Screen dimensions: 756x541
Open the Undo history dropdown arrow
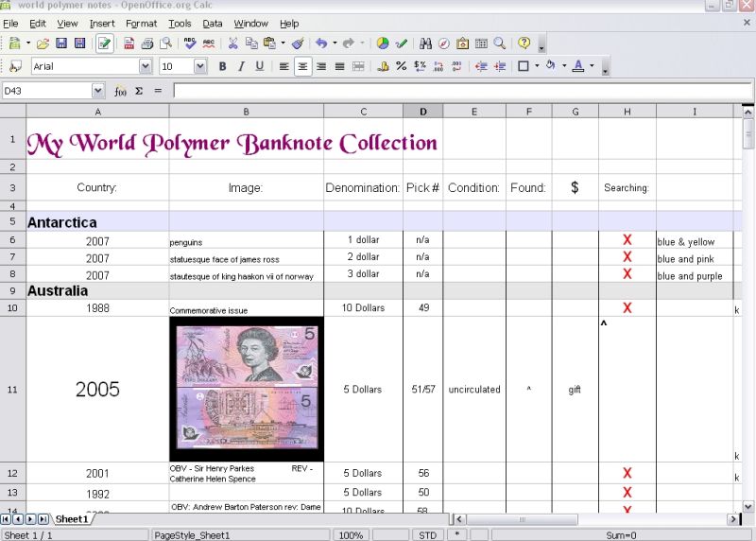tap(335, 44)
